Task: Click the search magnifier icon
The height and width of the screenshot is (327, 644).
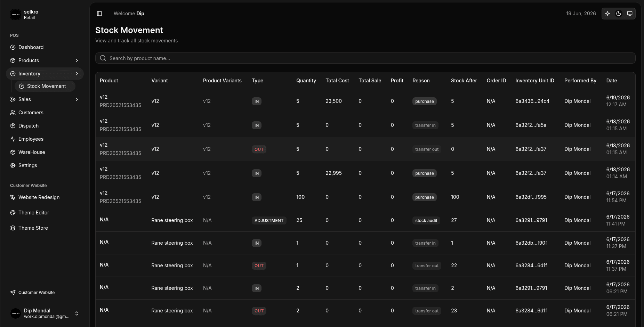Action: [x=103, y=58]
